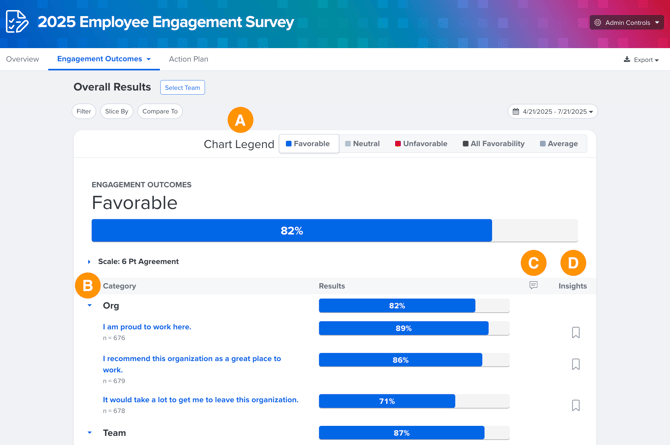Collapse the Org category
The image size is (670, 445).
[90, 305]
